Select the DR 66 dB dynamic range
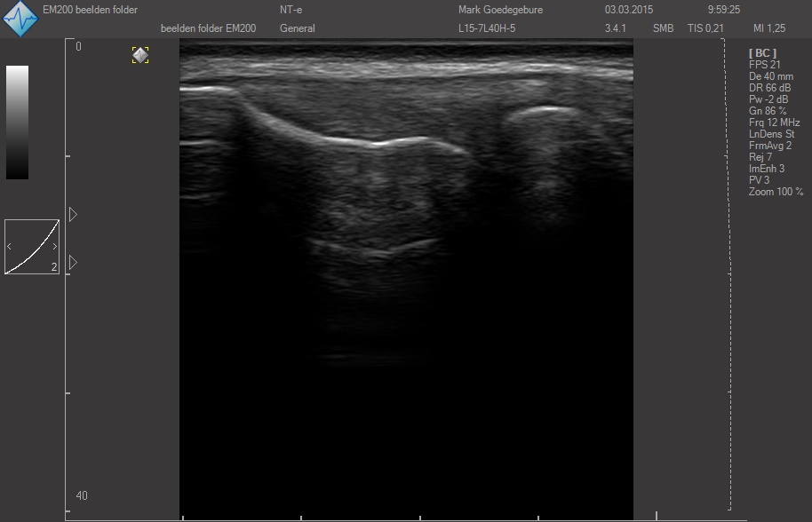 (x=769, y=88)
